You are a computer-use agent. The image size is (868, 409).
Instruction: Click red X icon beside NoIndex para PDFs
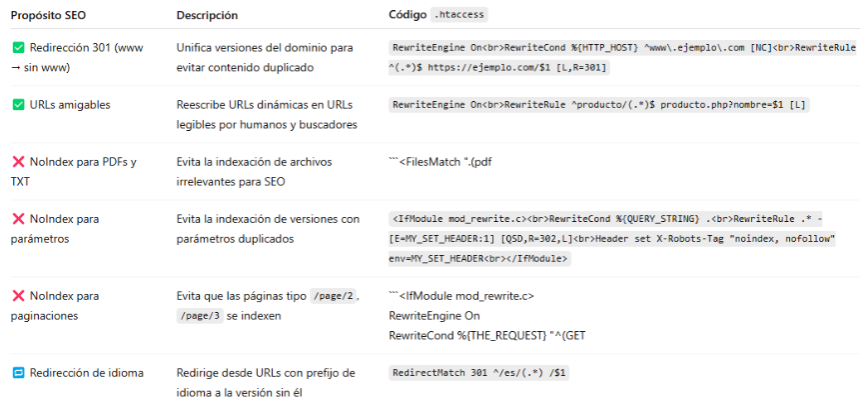click(18, 162)
